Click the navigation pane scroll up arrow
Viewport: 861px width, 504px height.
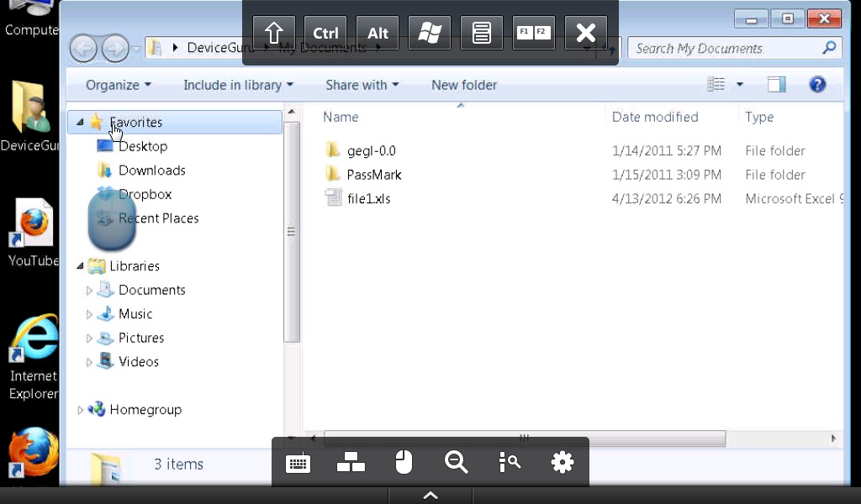pos(292,113)
